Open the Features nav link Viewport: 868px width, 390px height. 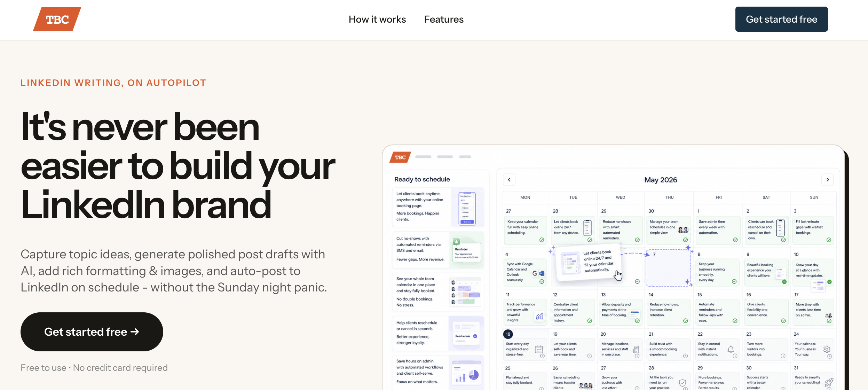pos(444,19)
